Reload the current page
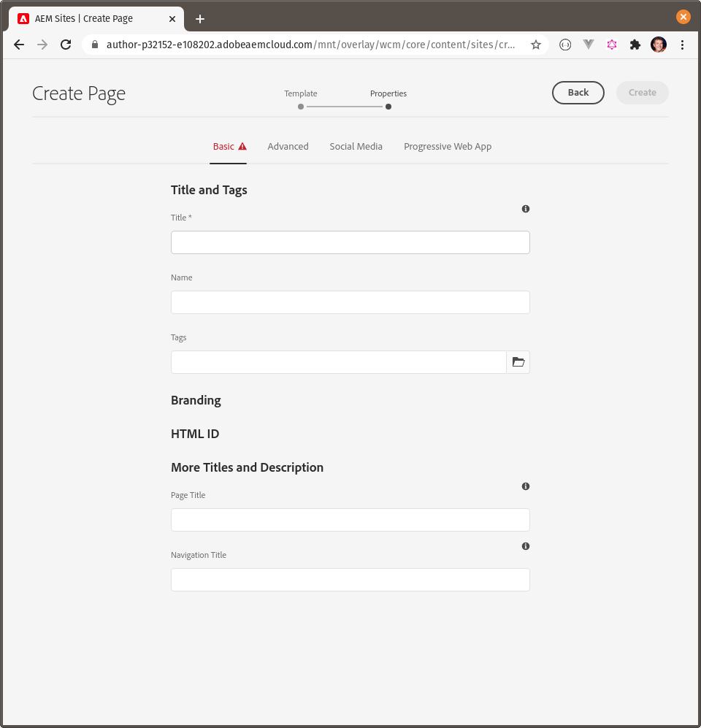 (66, 45)
